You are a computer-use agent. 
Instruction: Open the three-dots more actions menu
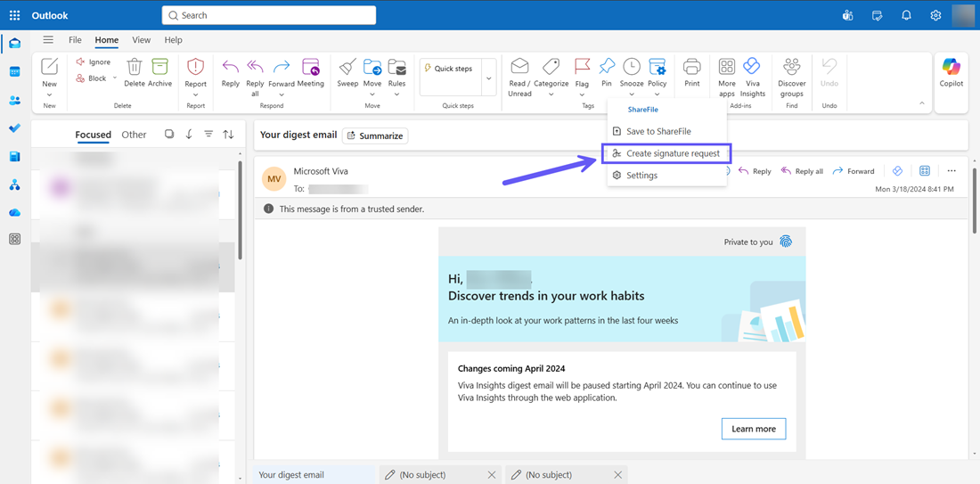pyautogui.click(x=951, y=171)
